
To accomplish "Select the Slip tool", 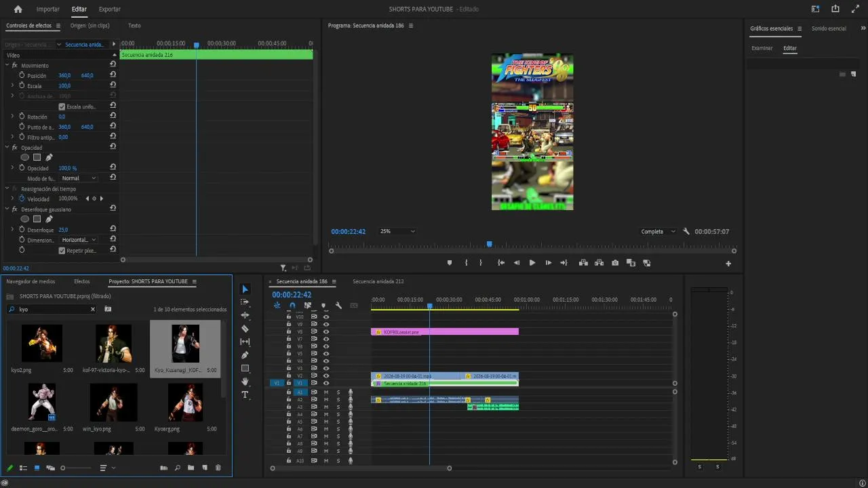I will point(245,342).
